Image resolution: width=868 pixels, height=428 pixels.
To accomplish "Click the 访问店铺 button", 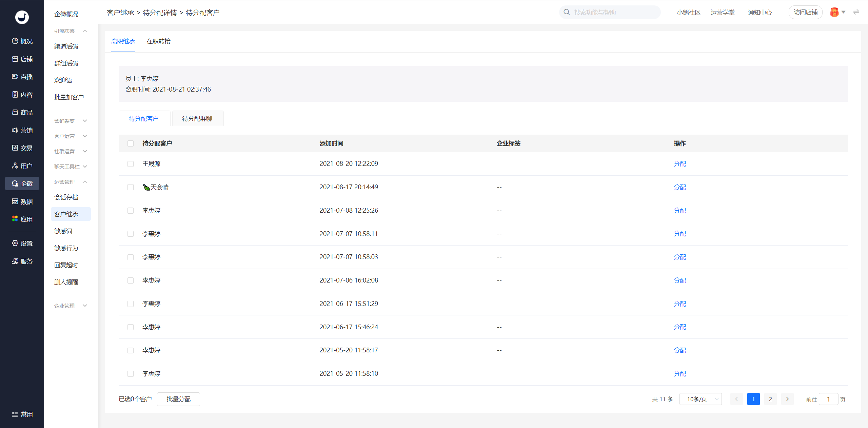I will (806, 12).
